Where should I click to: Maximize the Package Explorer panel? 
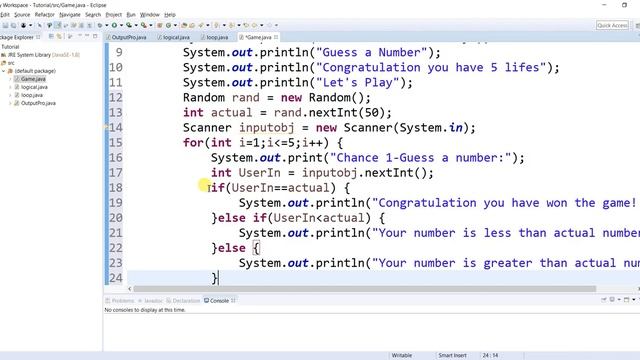pos(95,36)
